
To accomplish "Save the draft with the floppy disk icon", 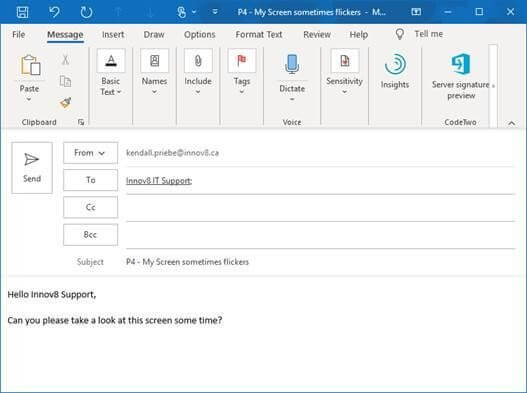I will 23,12.
